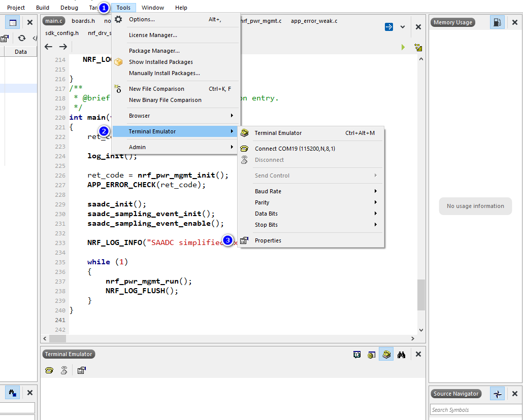Expand Admin submenu
The image size is (523, 420).
(176, 147)
